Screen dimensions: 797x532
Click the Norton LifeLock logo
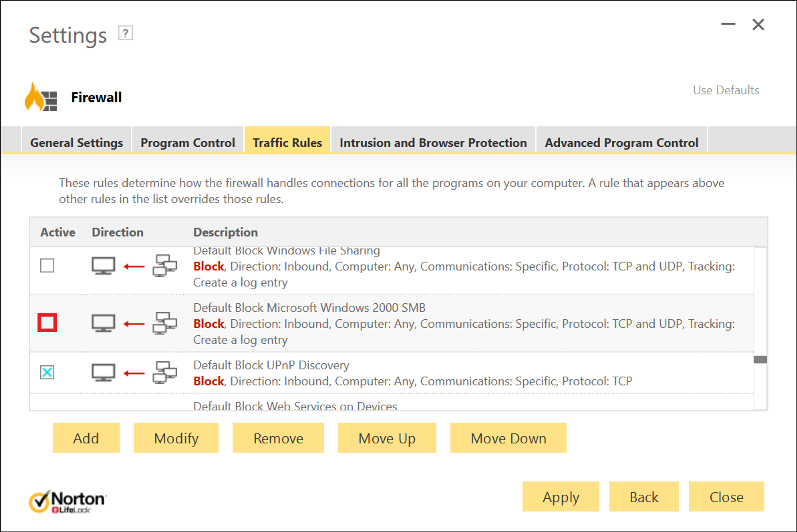click(67, 502)
